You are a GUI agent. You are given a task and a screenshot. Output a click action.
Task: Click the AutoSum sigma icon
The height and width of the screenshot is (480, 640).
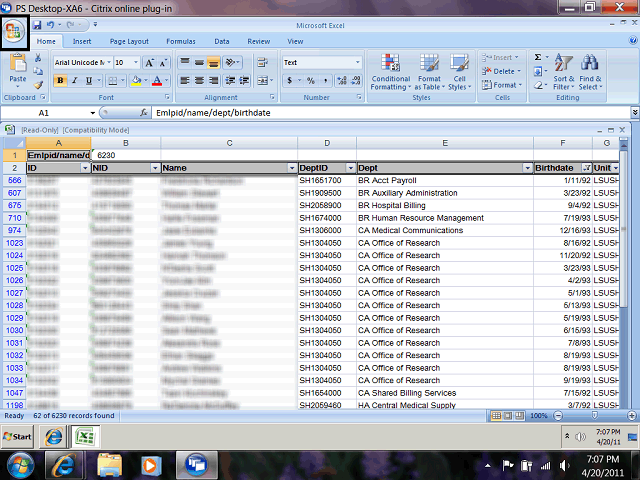point(538,58)
